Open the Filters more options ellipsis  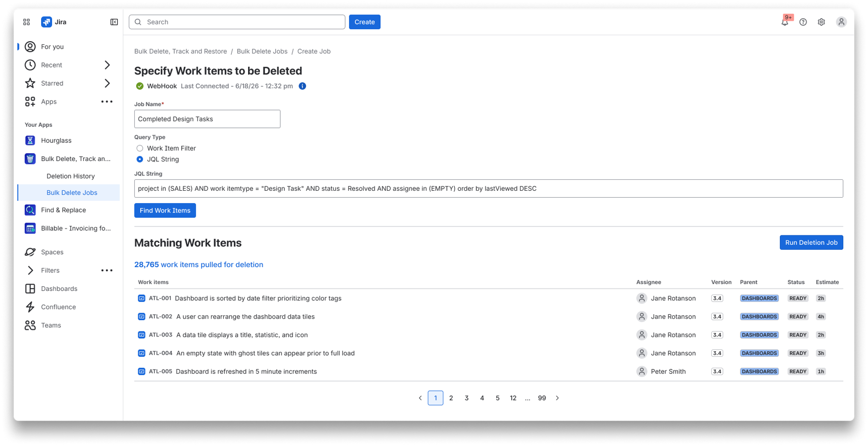(x=107, y=271)
